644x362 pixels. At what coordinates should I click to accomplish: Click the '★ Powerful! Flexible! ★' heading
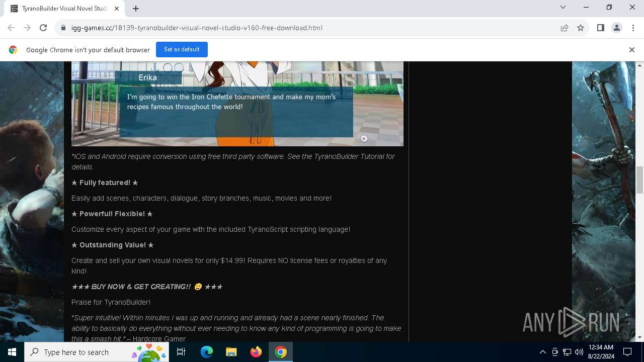tap(112, 214)
